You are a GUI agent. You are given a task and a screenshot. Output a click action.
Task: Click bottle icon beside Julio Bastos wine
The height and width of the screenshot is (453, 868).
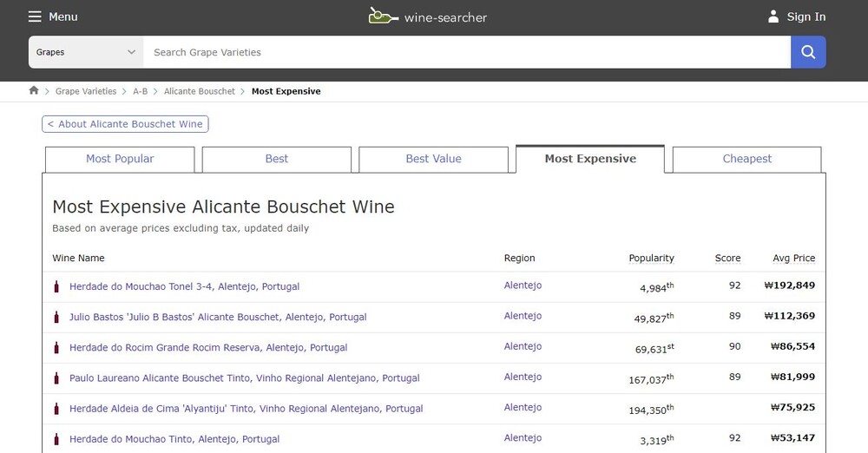click(x=57, y=317)
